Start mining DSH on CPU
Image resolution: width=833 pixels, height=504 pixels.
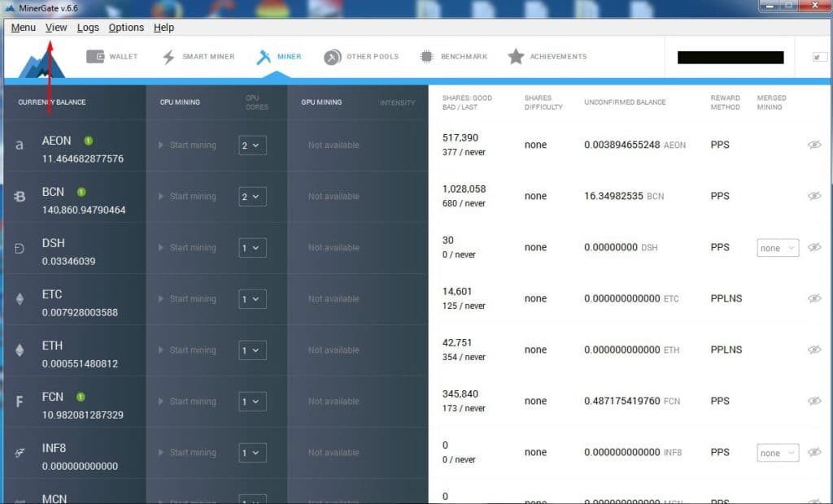[187, 247]
